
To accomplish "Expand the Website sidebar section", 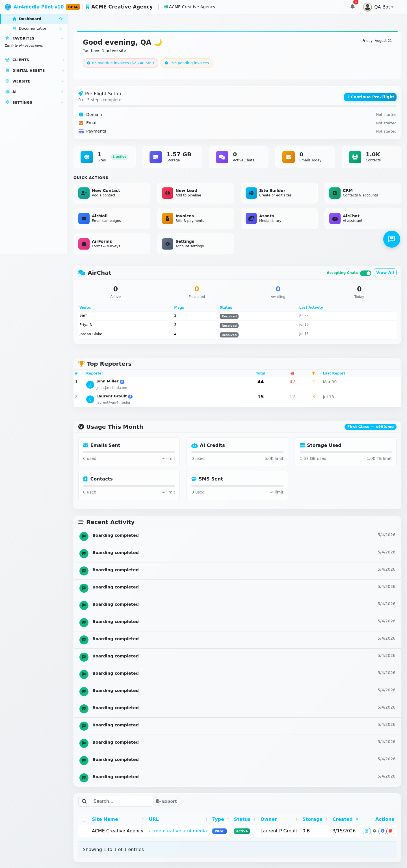I will coord(34,81).
